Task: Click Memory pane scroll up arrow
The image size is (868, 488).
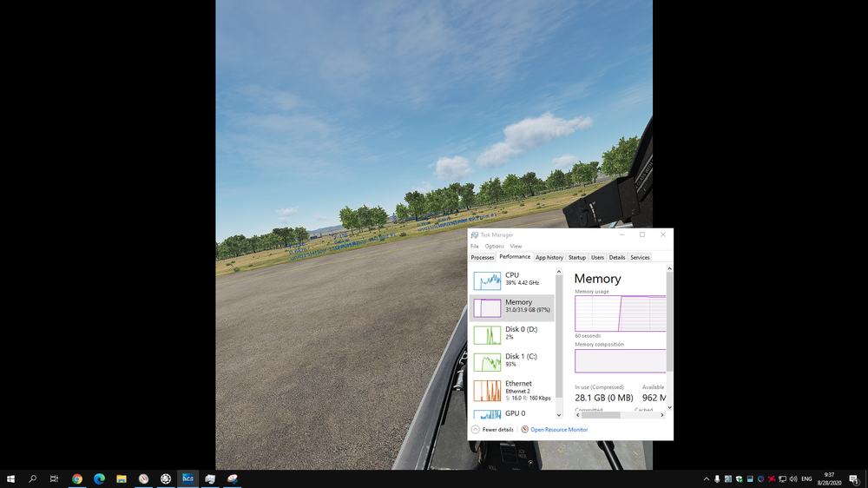Action: tap(669, 268)
